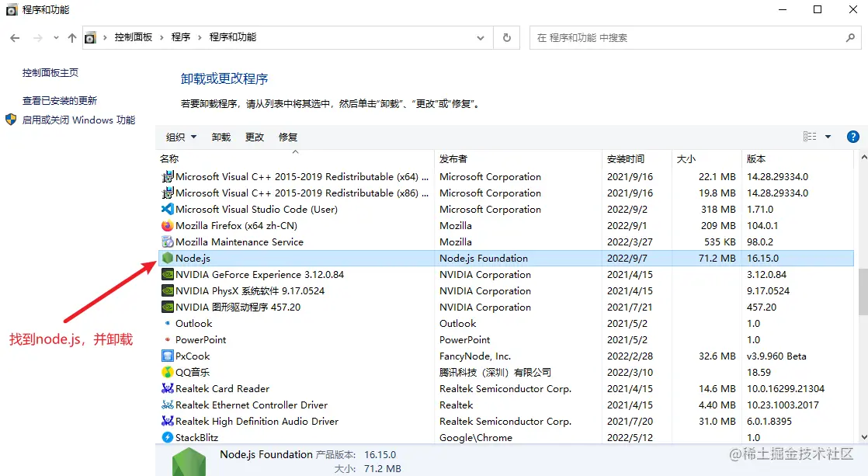This screenshot has height=476, width=868.
Task: Select Microsoft Visual Studio Code (User) row
Action: pos(506,209)
